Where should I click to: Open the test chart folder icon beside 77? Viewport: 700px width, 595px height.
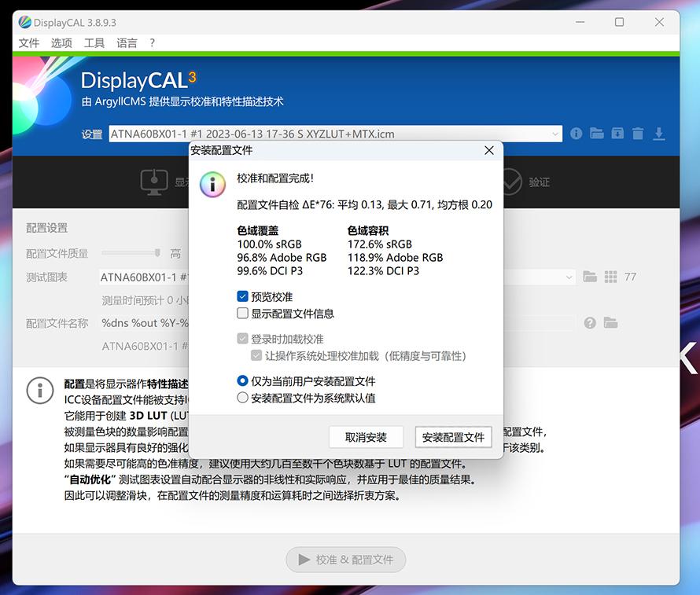pyautogui.click(x=590, y=277)
